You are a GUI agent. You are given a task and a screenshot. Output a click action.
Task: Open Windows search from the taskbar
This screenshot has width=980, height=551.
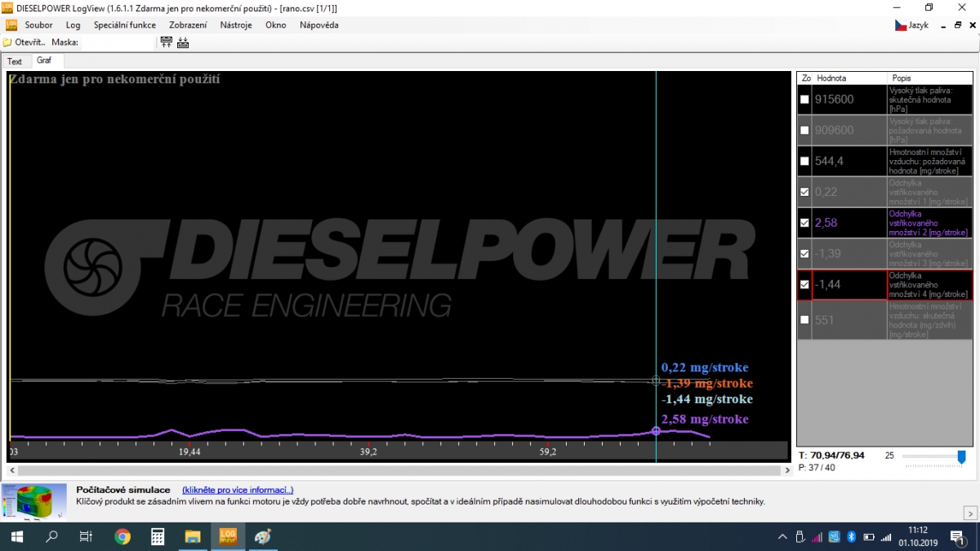click(x=51, y=536)
